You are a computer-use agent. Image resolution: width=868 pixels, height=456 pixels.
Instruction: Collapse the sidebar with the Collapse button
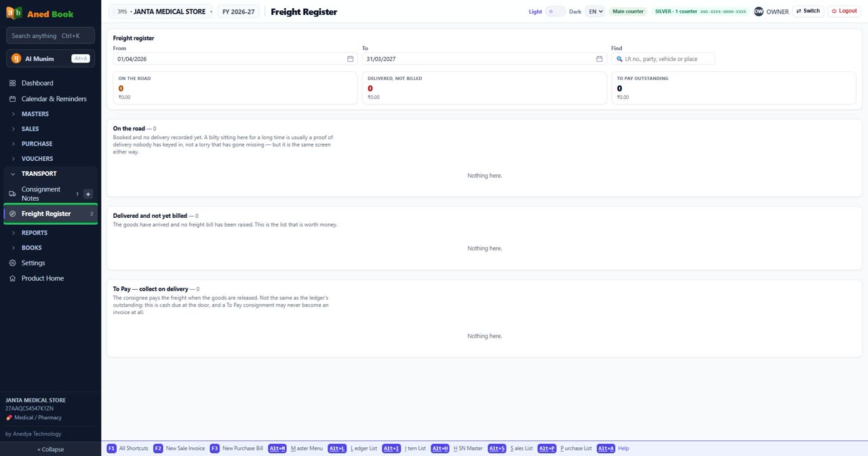coord(50,449)
